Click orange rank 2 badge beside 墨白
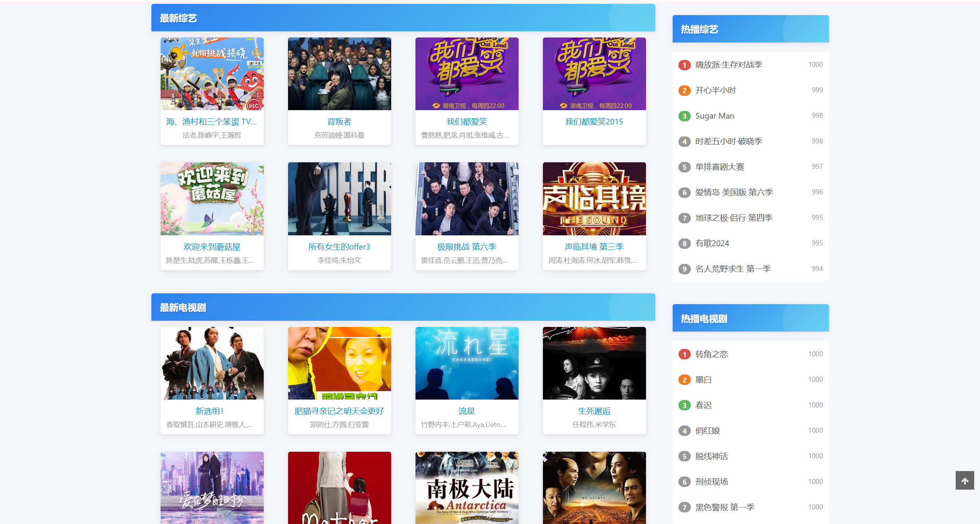 (684, 380)
